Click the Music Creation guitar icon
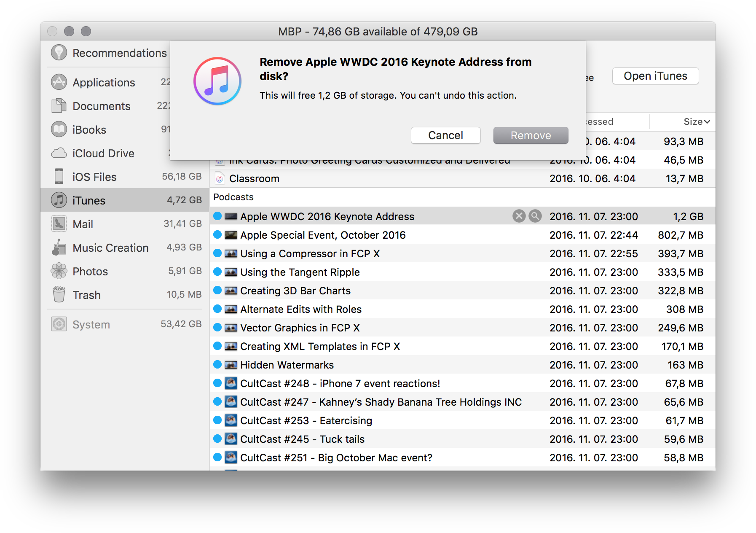Screen dimensions: 756x533 tap(59, 248)
